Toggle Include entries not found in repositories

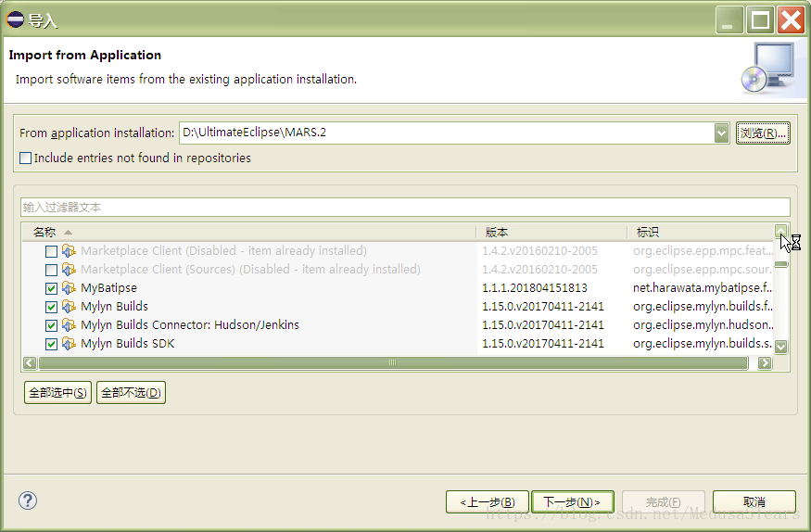pos(25,158)
